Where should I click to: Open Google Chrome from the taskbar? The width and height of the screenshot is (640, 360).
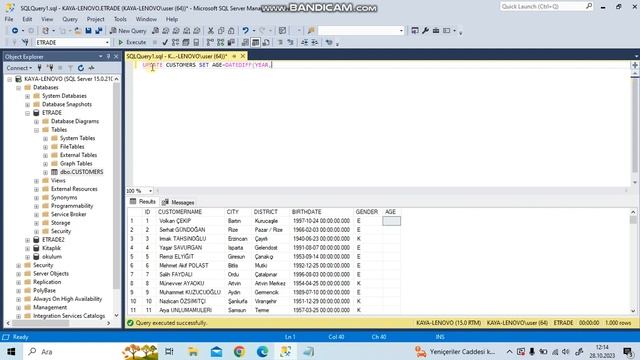240,351
